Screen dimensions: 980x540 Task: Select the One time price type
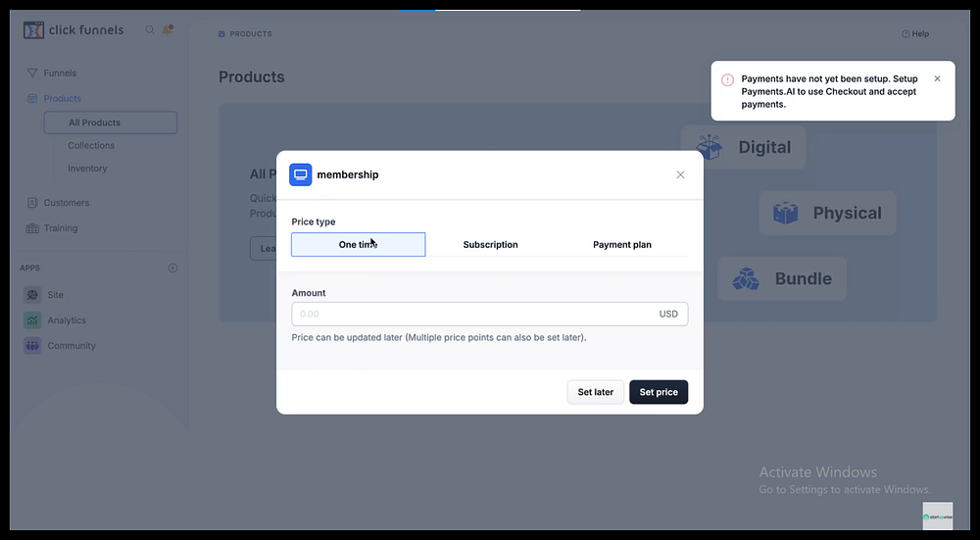358,244
